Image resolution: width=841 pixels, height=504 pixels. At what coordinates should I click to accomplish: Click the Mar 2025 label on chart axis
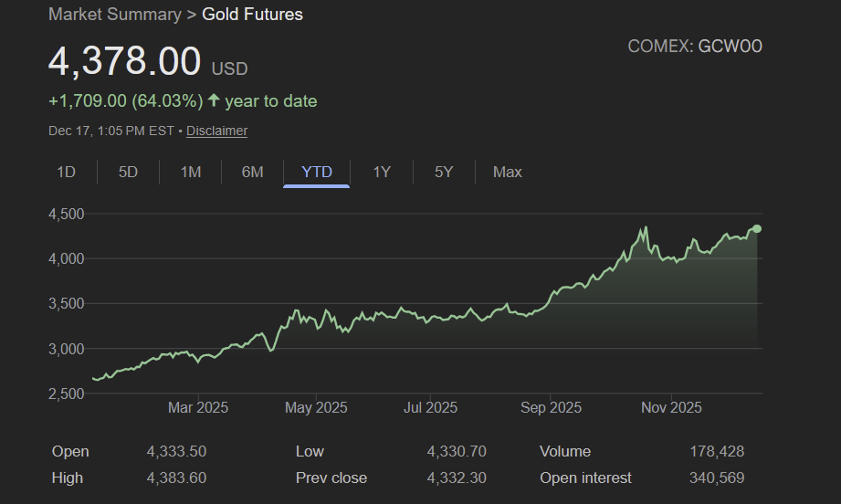pos(198,407)
